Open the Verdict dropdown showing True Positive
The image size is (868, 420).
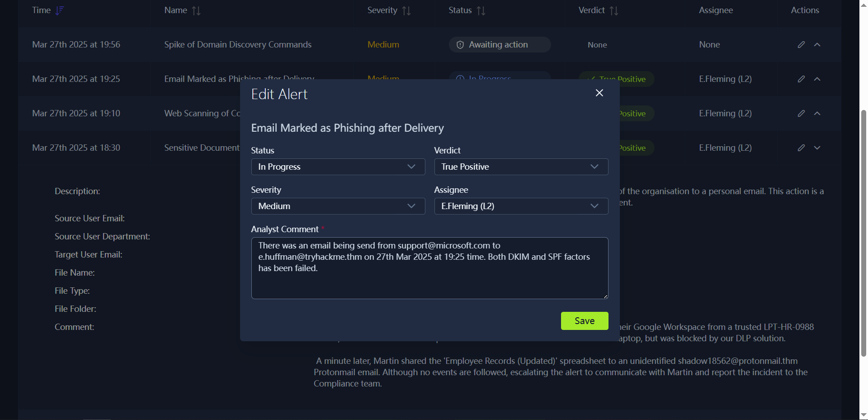[521, 167]
